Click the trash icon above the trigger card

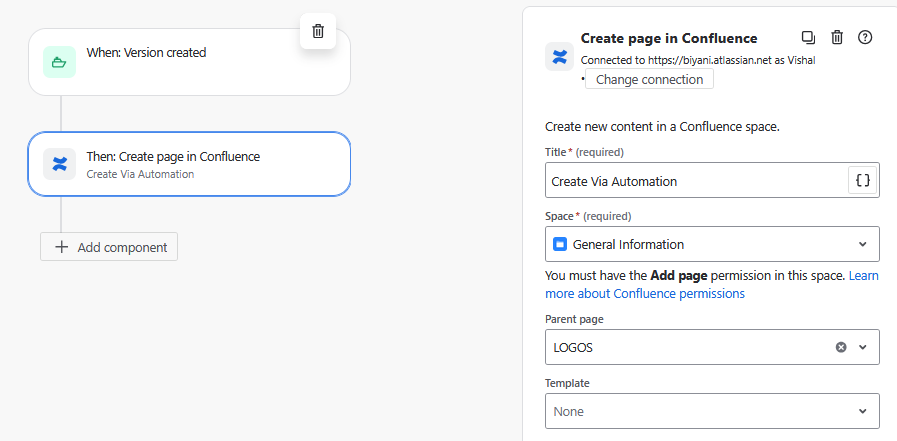click(x=318, y=31)
